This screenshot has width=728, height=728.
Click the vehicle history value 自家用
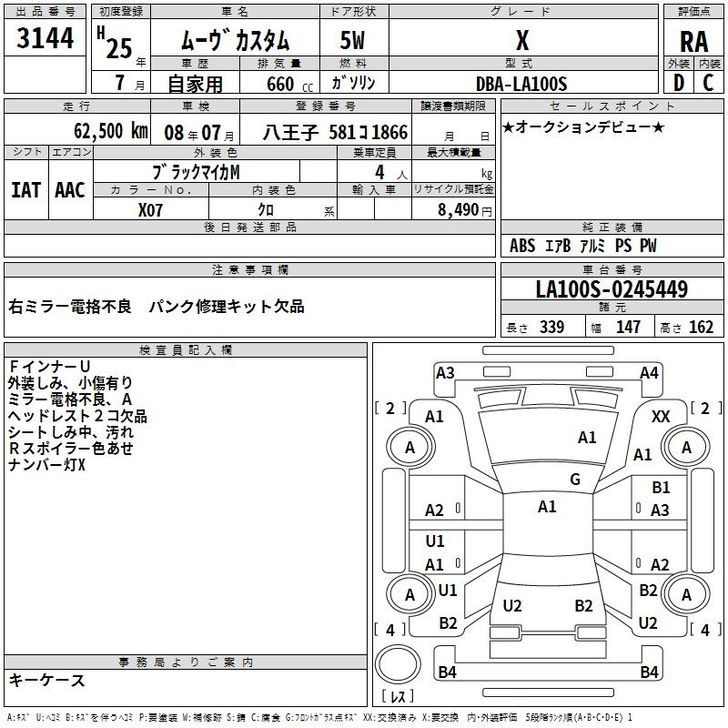coord(195,84)
